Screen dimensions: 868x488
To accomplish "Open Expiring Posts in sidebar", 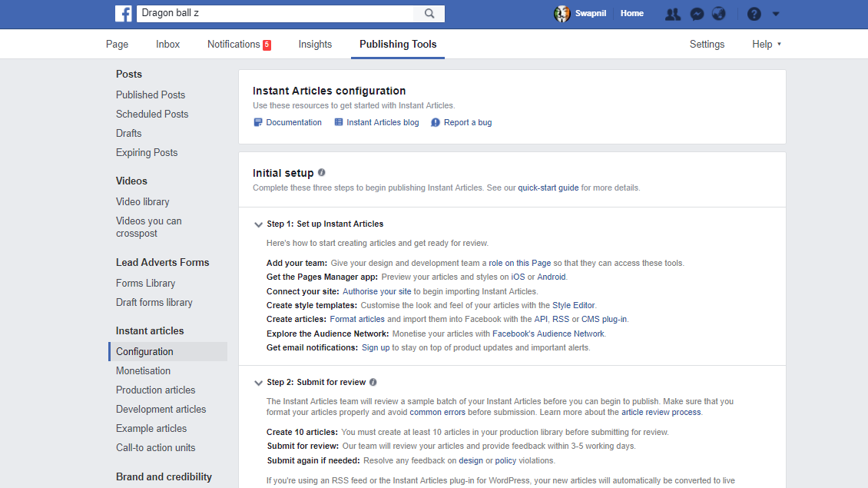I will (x=147, y=152).
